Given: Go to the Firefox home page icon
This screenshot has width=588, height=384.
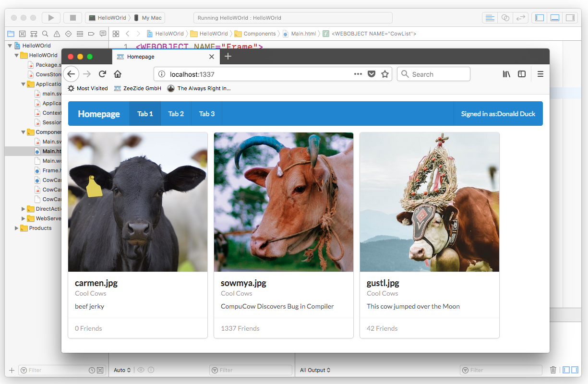Looking at the screenshot, I should (x=117, y=74).
